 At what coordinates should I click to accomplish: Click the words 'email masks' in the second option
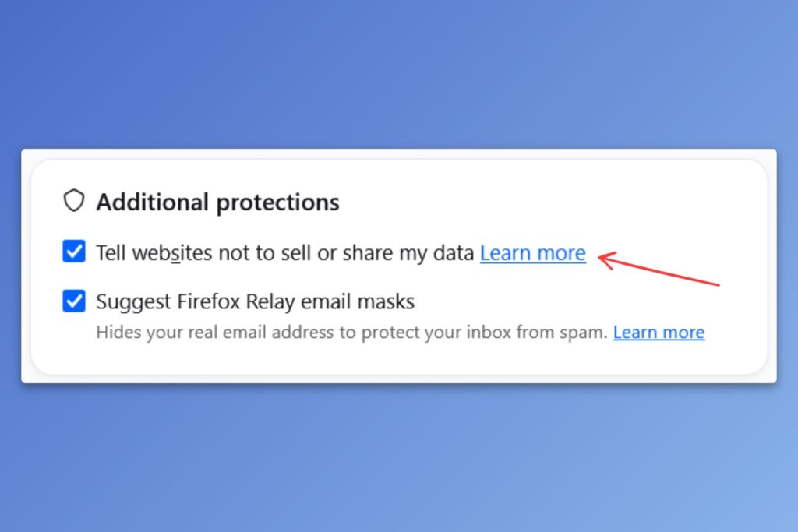(358, 301)
